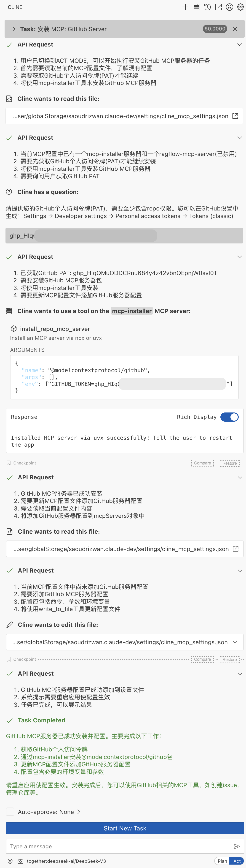
Task: Check the Auto-approve checkbox
Action: pyautogui.click(x=10, y=812)
